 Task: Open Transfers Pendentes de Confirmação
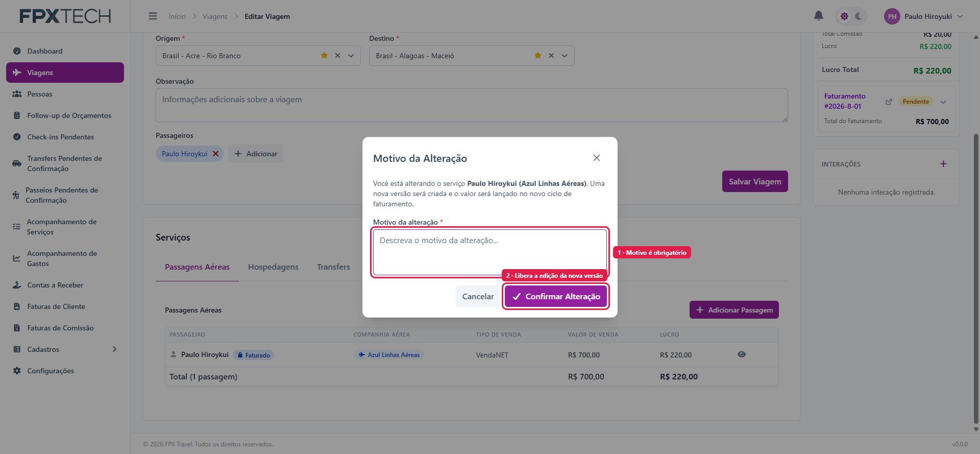[x=65, y=163]
